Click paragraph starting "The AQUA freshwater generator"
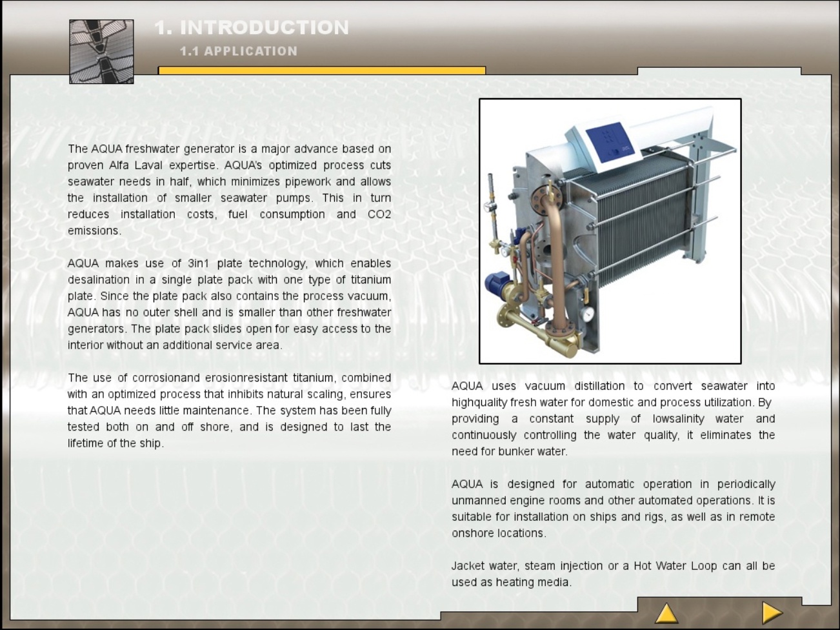Screen dimensions: 840x630 (229, 190)
